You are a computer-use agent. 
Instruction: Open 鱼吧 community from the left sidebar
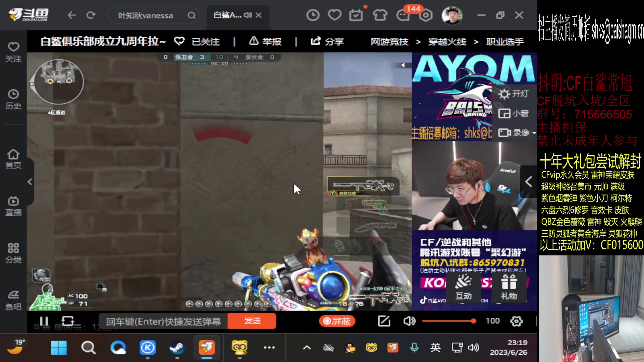[13, 298]
